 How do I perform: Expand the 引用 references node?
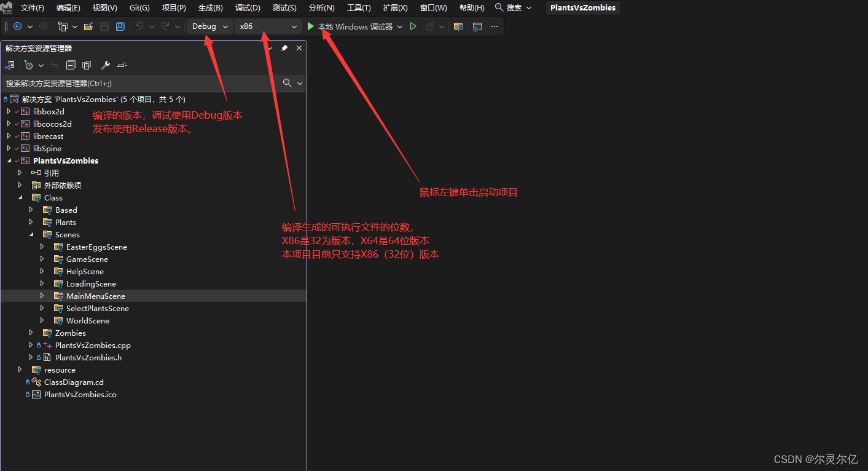[x=20, y=173]
